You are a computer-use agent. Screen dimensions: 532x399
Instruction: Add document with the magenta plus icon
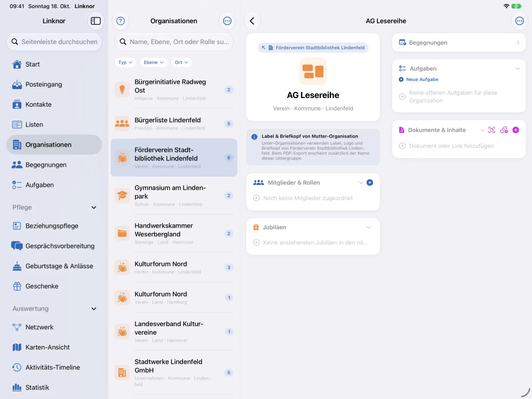516,130
